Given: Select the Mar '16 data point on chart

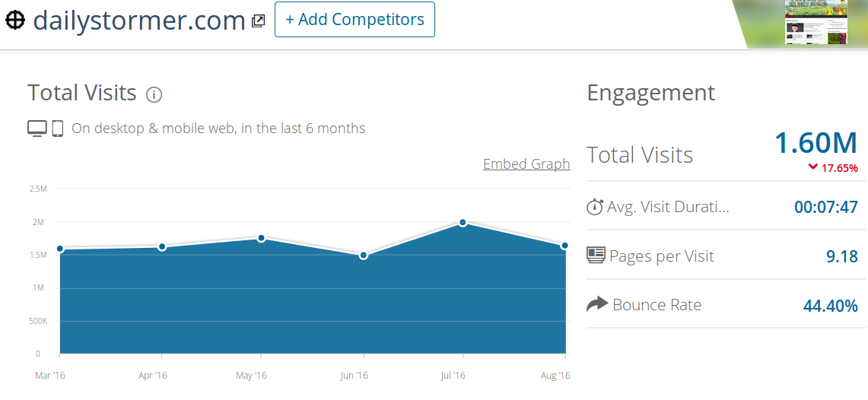Looking at the screenshot, I should [60, 249].
